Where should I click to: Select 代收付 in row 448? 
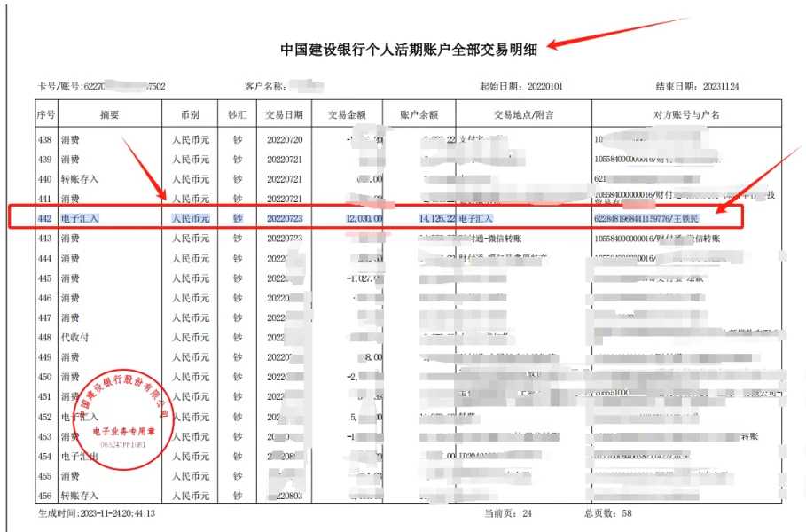(74, 338)
